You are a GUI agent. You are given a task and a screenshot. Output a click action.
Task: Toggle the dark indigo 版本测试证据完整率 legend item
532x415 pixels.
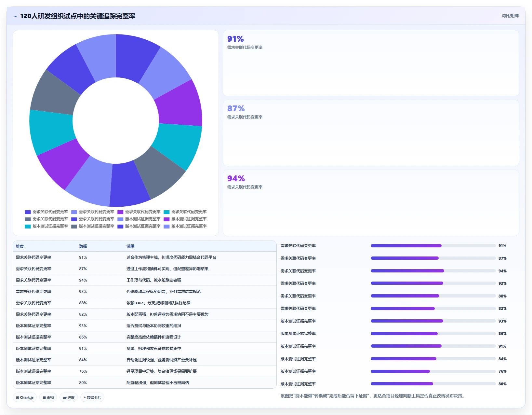139,226
